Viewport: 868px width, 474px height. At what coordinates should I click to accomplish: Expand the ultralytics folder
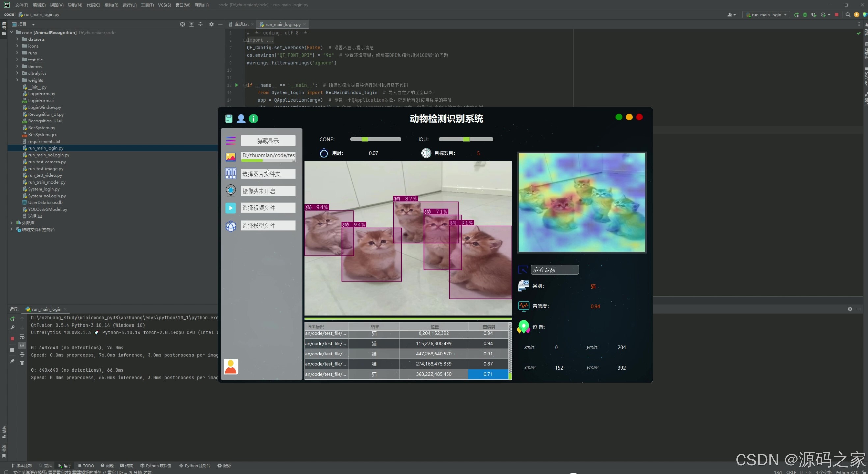17,73
